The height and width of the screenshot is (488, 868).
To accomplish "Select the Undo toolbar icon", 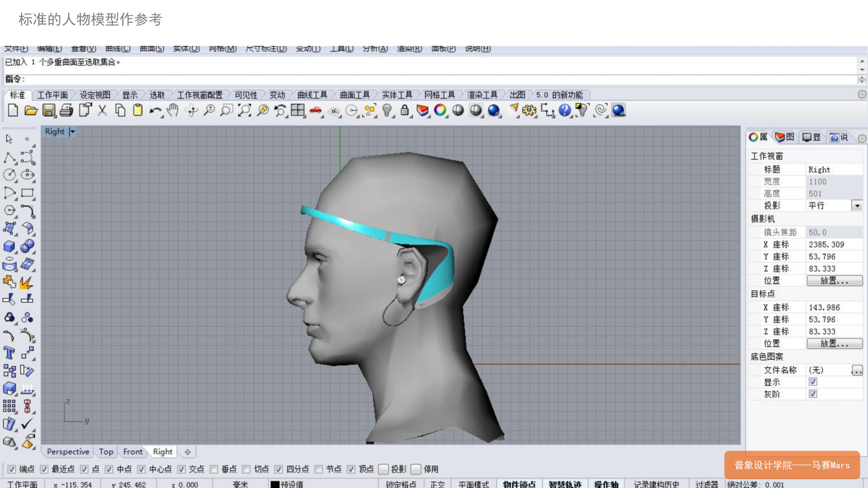I will 156,110.
